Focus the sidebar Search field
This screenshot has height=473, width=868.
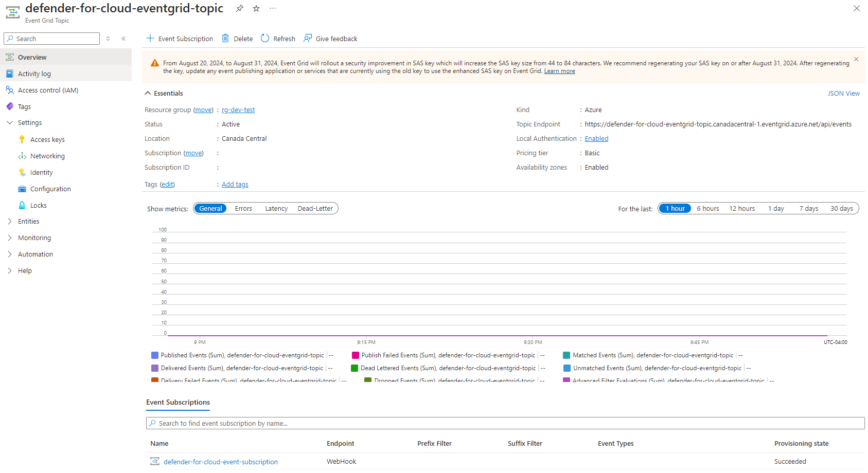pos(51,39)
